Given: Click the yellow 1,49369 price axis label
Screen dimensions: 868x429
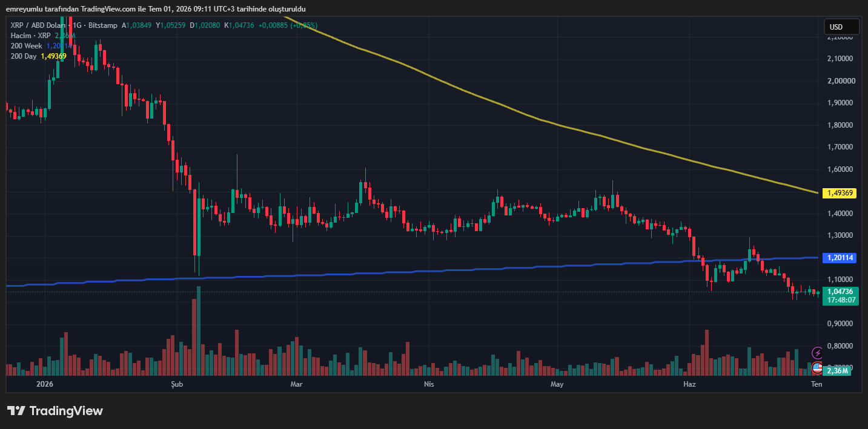Looking at the screenshot, I should pyautogui.click(x=841, y=193).
